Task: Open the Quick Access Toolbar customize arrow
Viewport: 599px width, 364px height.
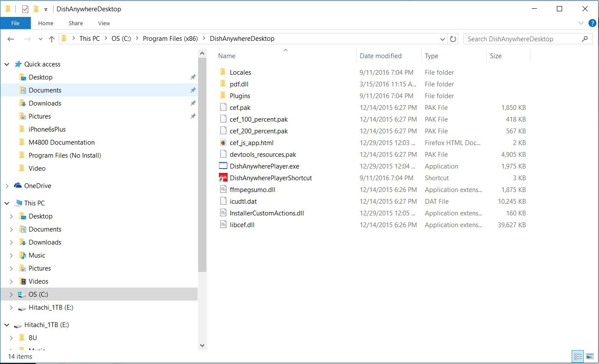Action: click(x=46, y=9)
